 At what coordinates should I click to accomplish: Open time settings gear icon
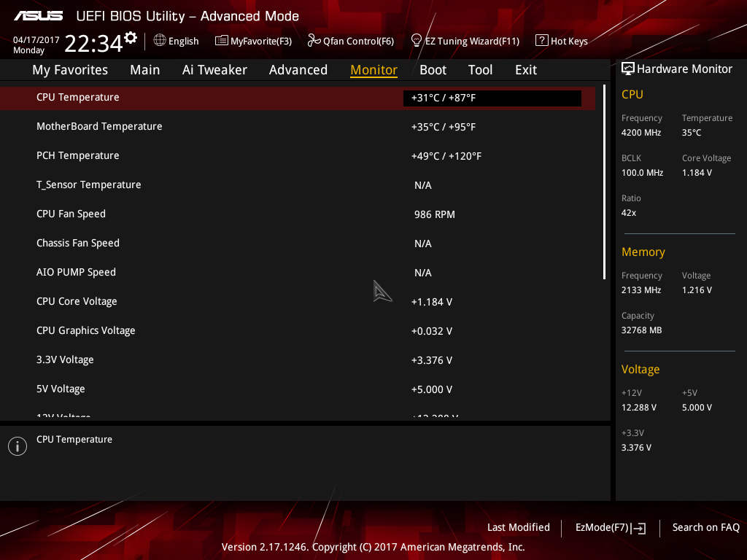[x=131, y=38]
